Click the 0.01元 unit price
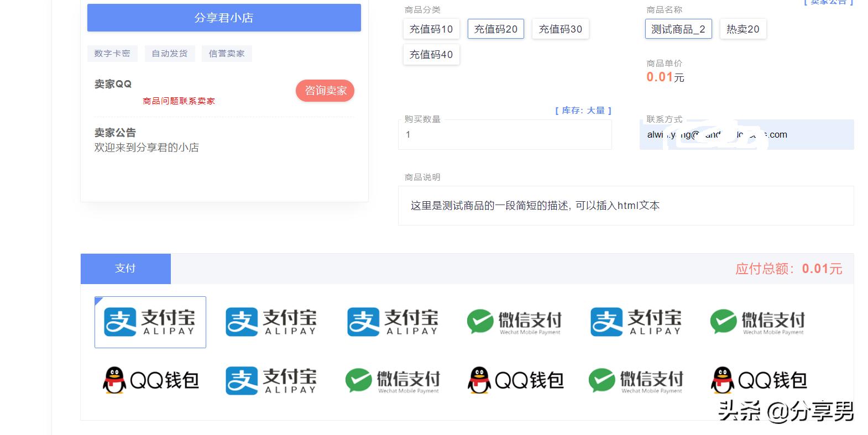This screenshot has height=435, width=868. pyautogui.click(x=666, y=77)
